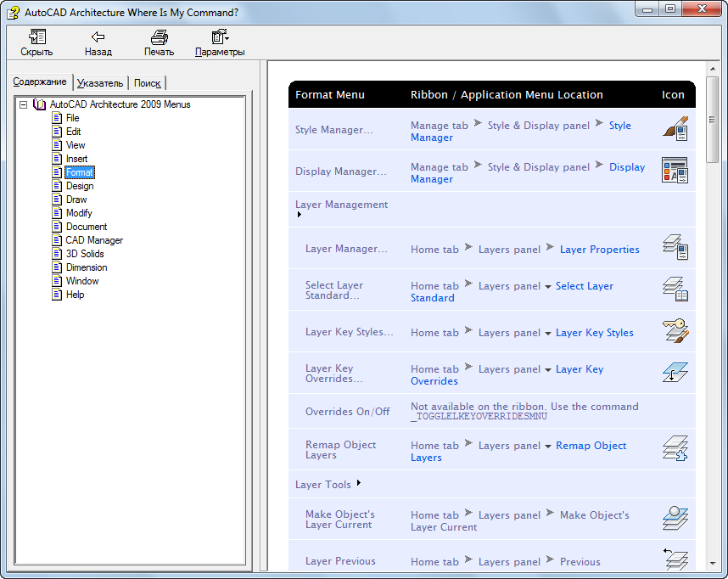The image size is (728, 579).
Task: Click the Скрыть (Hide) toolbar button
Action: tap(36, 42)
